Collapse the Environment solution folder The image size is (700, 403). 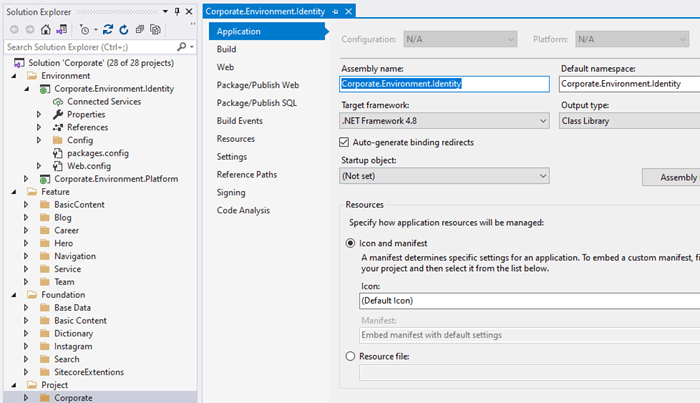click(x=14, y=76)
